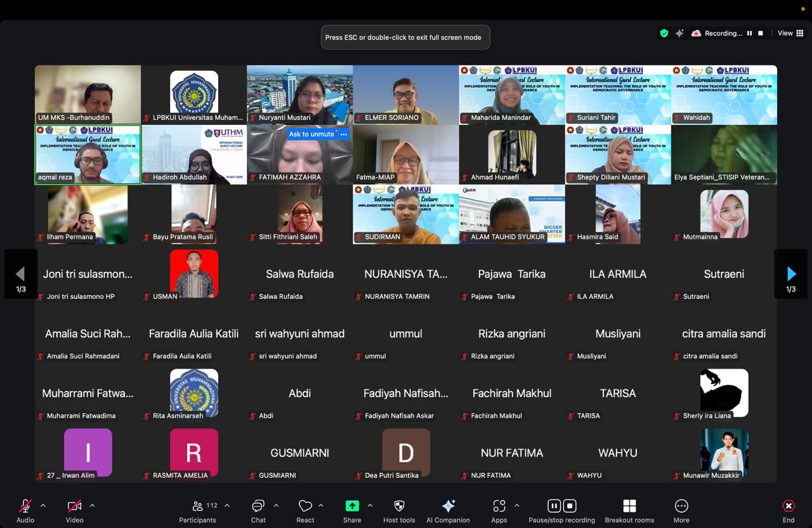Image resolution: width=812 pixels, height=528 pixels.
Task: Go to next page of participants
Action: click(x=791, y=274)
